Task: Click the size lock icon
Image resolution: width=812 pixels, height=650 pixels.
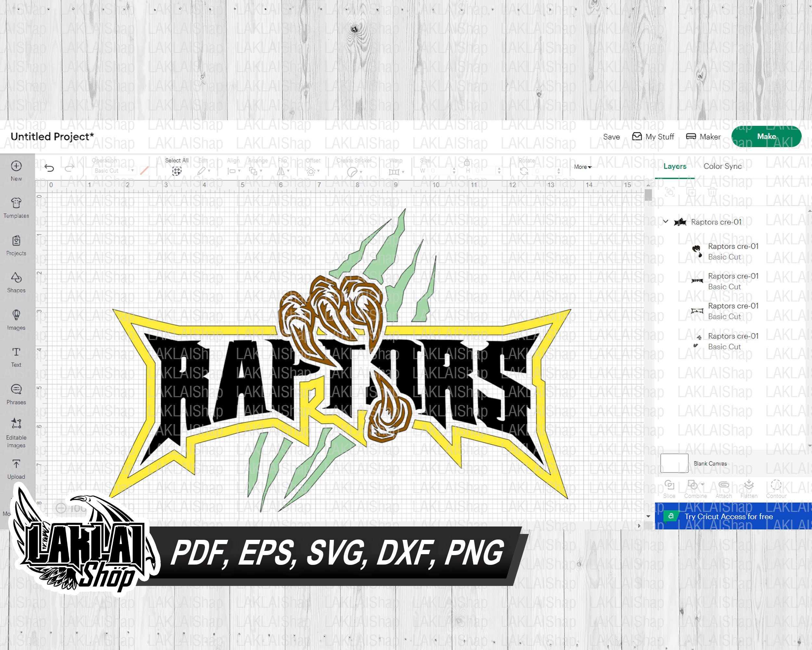Action: click(467, 162)
